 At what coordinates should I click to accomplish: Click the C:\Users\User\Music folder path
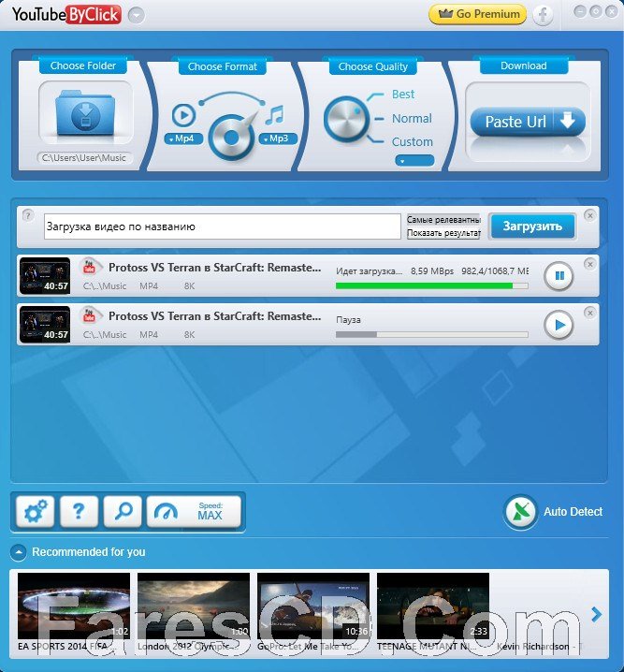(84, 158)
